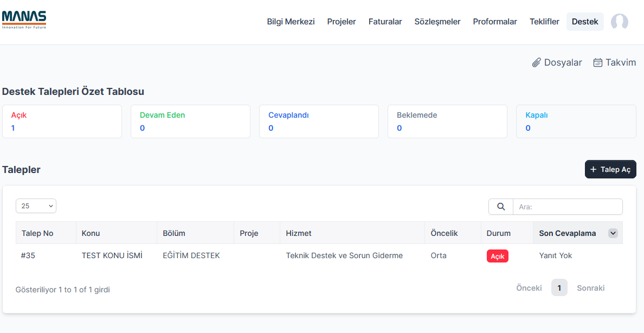
Task: Switch to the Destek tab
Action: (585, 21)
